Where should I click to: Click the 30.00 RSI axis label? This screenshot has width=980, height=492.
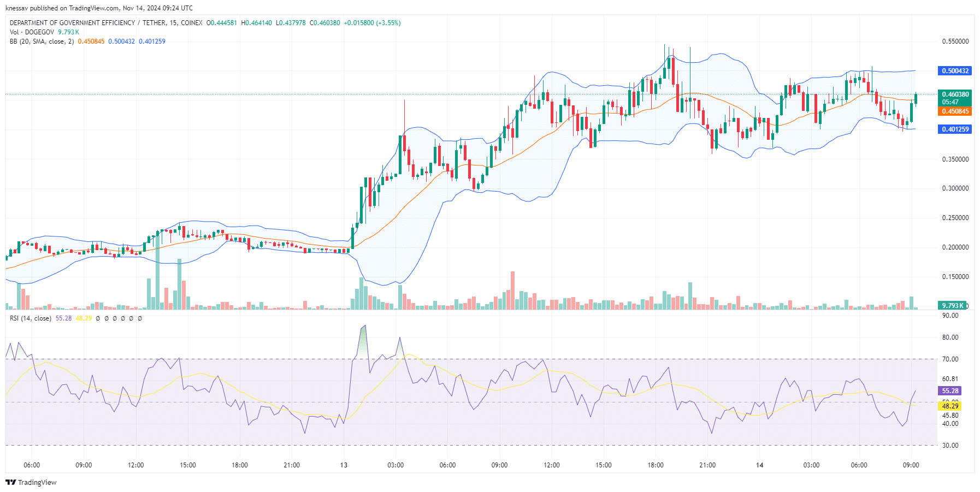(951, 446)
